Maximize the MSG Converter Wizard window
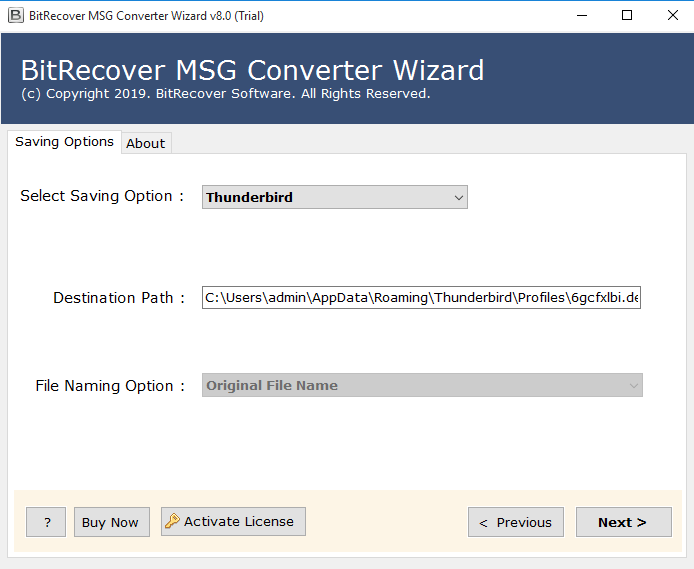 pos(626,16)
